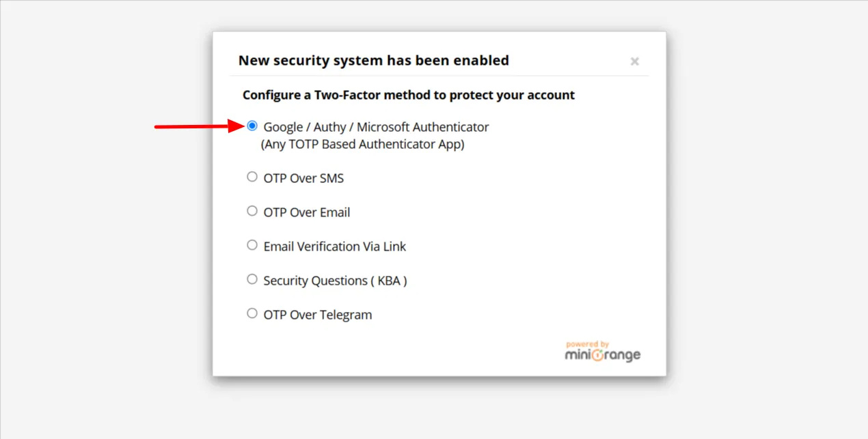Close the security system dialog with X
Viewport: 868px width, 439px height.
[634, 61]
